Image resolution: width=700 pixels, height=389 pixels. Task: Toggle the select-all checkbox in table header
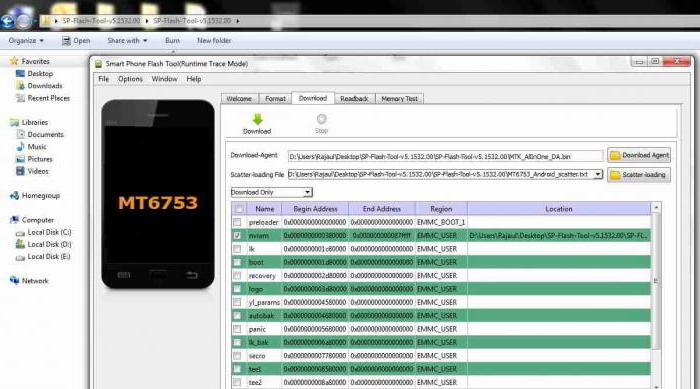point(239,209)
